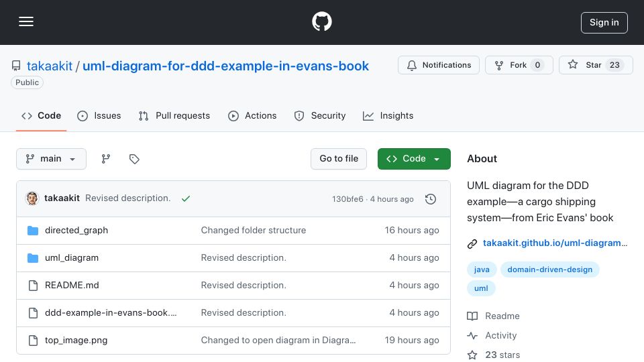
Task: Open the Actions tab
Action: click(252, 116)
